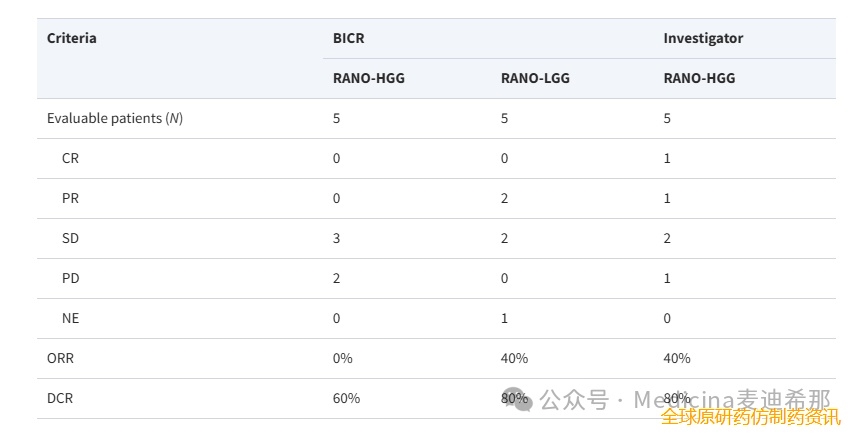Select the CR row label
Screen dimensions: 858x434
[x=70, y=158]
